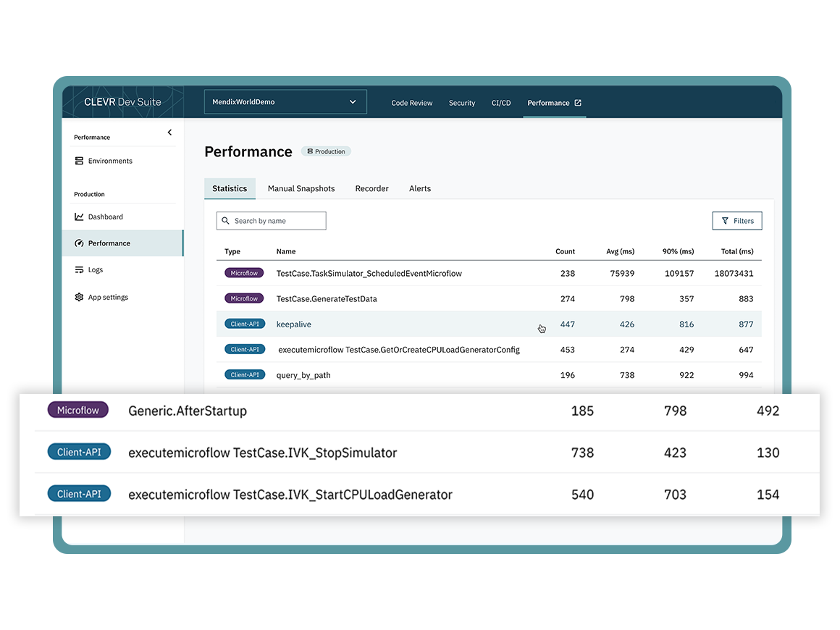This screenshot has height=630, width=840.
Task: Sort by the 90% (ms) column header
Action: [679, 251]
